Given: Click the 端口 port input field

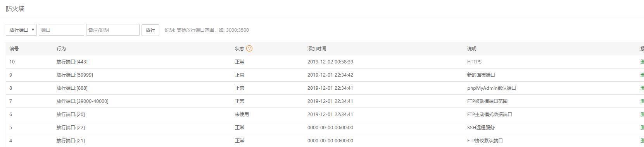Looking at the screenshot, I should click(61, 30).
